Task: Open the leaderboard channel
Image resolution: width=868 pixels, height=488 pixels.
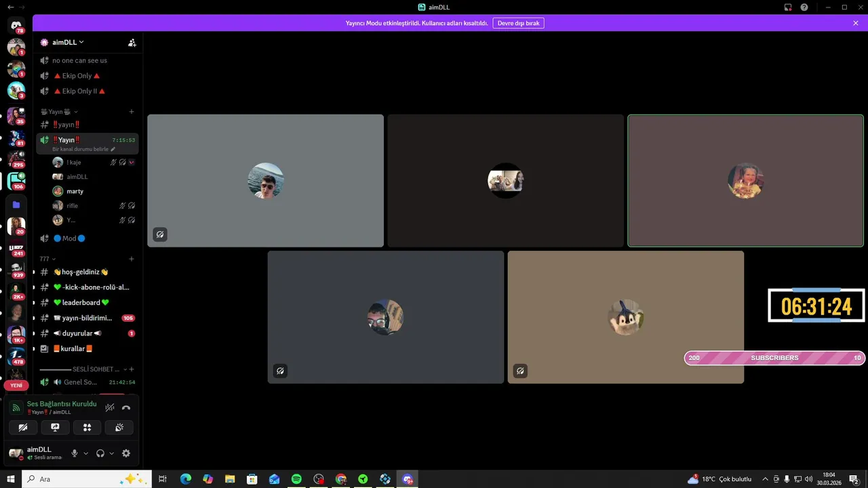Action: click(x=87, y=302)
